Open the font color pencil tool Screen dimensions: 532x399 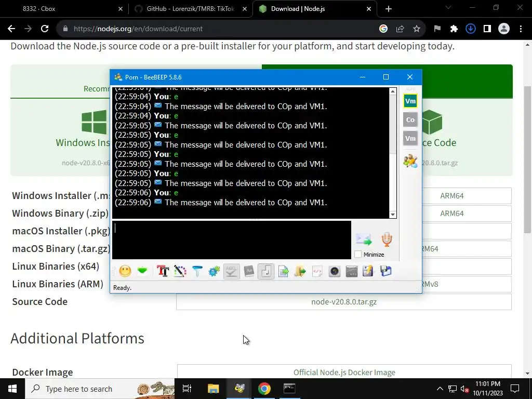coord(180,271)
